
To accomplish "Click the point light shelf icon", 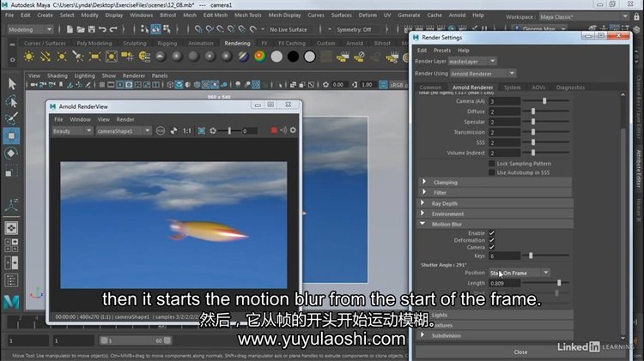I will [x=62, y=57].
